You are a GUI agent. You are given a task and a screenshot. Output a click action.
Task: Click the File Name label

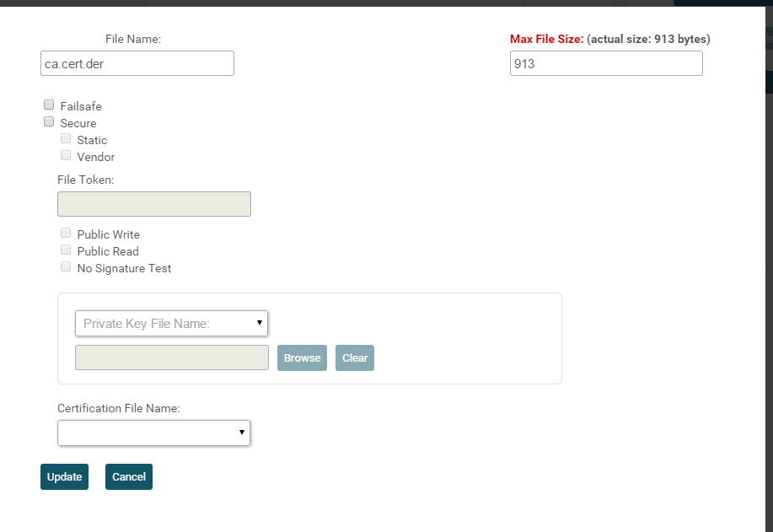click(133, 39)
